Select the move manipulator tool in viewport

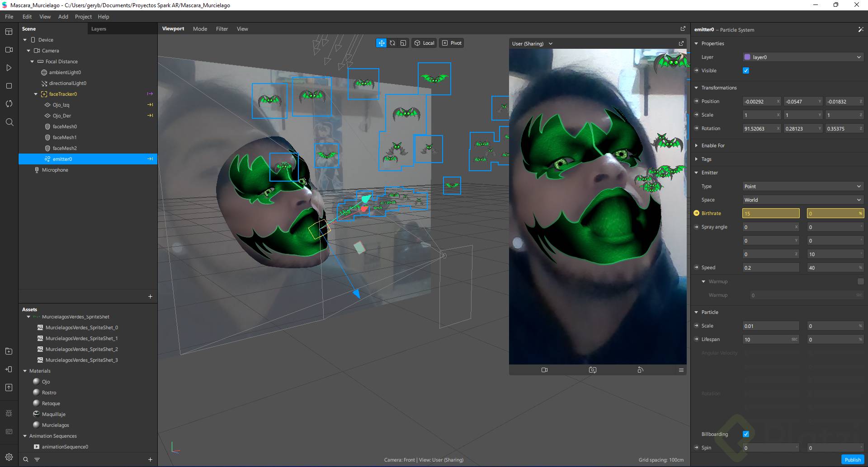click(x=382, y=43)
